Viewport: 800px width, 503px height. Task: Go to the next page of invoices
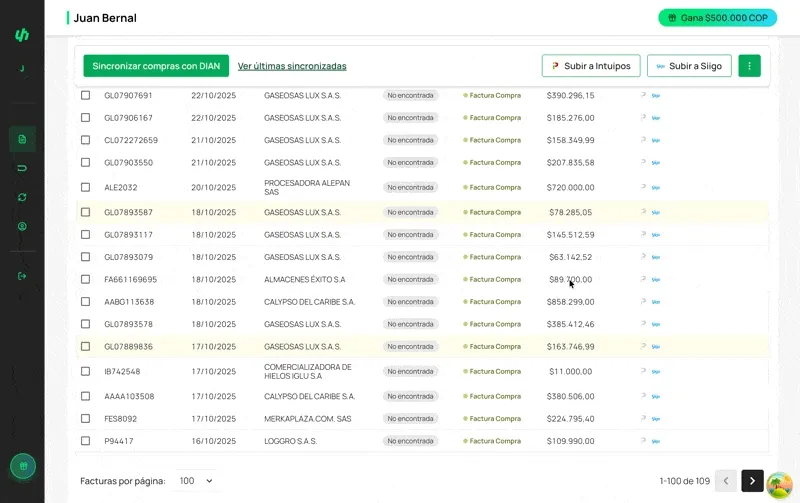pos(752,481)
